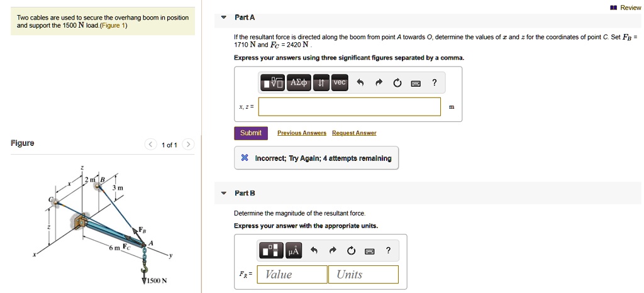The width and height of the screenshot is (644, 293).
Task: Click the subscript/superscript arrows toolbar button
Action: point(321,83)
